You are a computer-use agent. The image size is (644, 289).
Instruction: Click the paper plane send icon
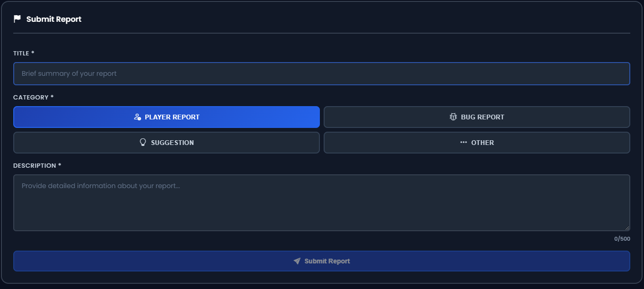pos(297,261)
